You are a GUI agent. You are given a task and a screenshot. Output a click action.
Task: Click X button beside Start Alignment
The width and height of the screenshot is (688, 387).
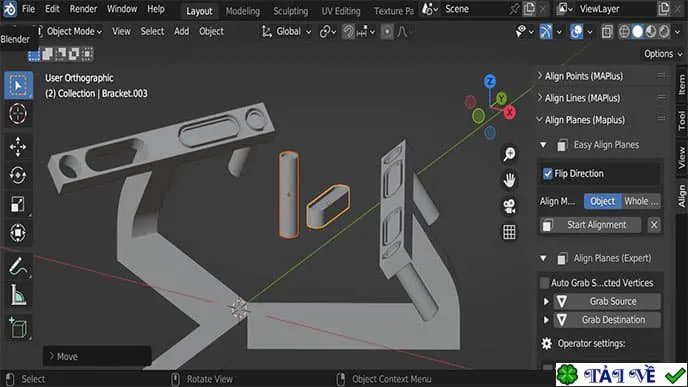click(654, 225)
